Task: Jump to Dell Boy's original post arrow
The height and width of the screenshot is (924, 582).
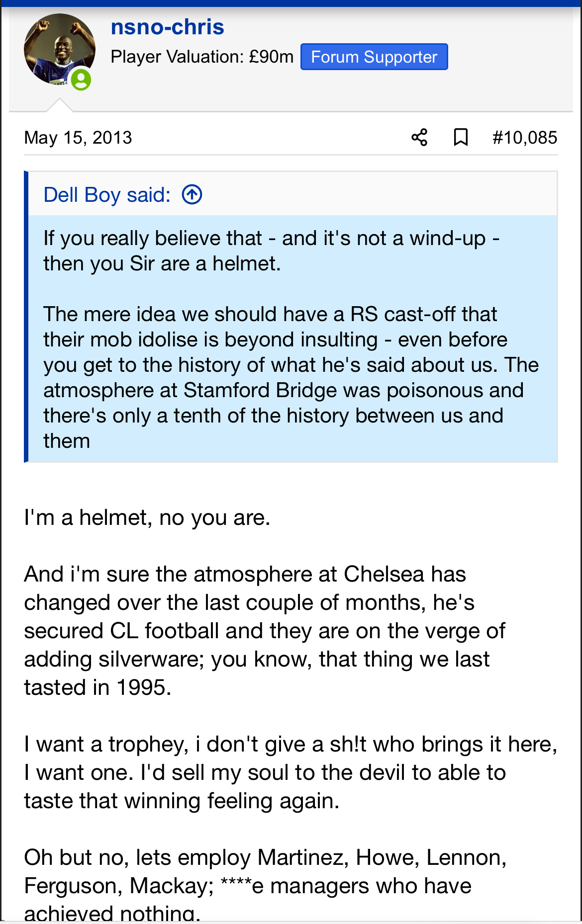Action: (x=192, y=194)
